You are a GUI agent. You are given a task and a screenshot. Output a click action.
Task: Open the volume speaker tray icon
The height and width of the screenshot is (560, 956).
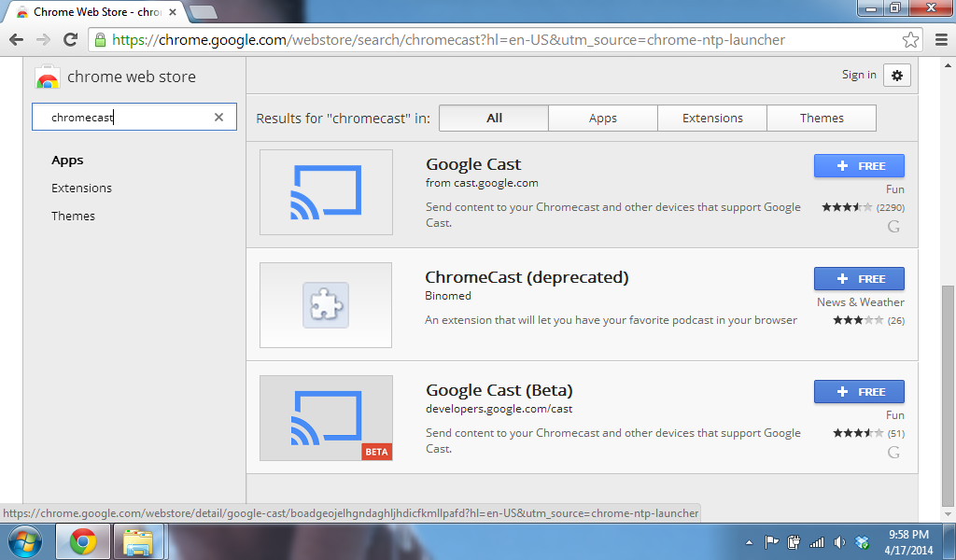click(x=839, y=541)
